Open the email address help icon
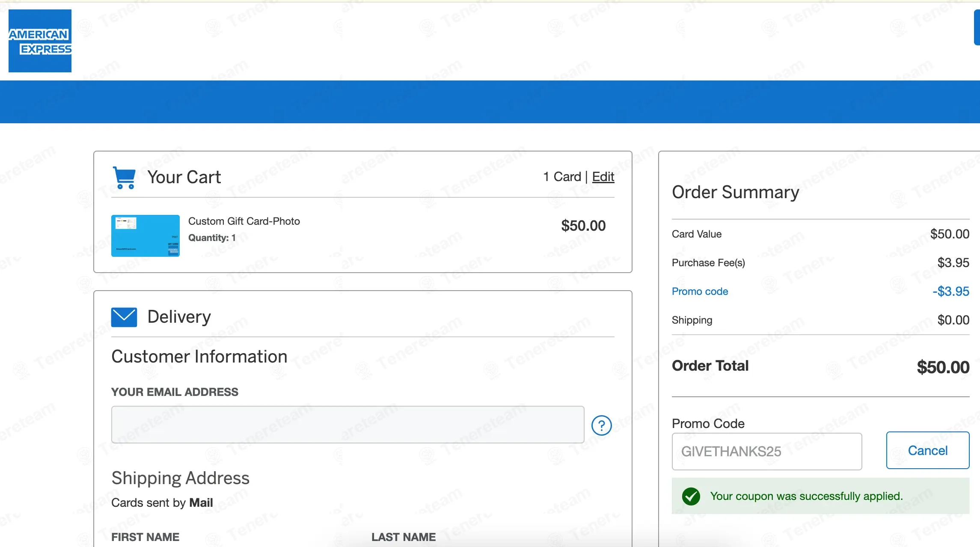The width and height of the screenshot is (980, 547). tap(601, 425)
